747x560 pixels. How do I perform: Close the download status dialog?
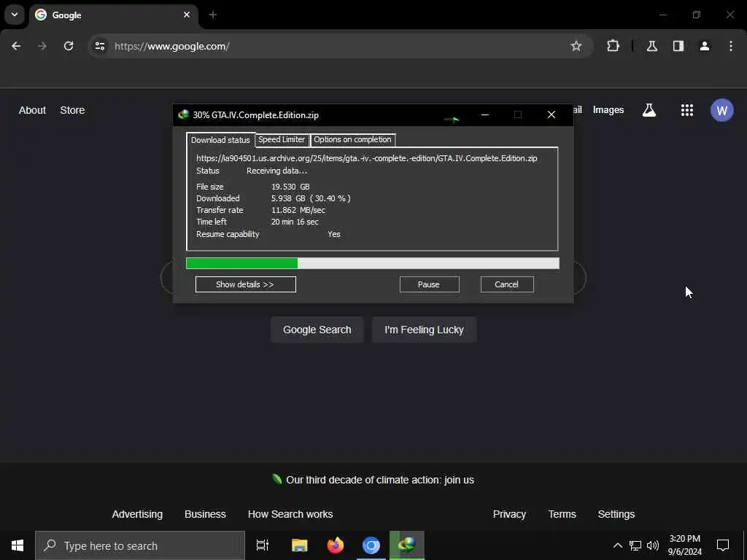(551, 114)
